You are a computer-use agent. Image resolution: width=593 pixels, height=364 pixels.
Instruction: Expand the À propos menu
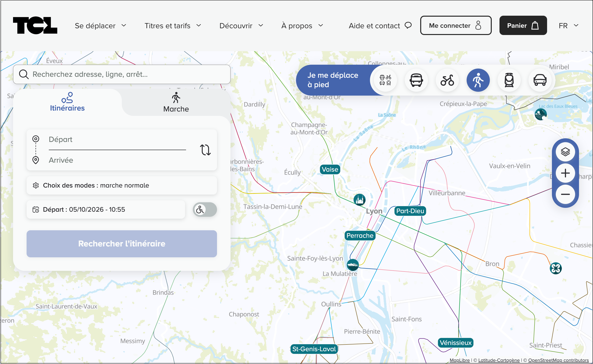coord(302,26)
